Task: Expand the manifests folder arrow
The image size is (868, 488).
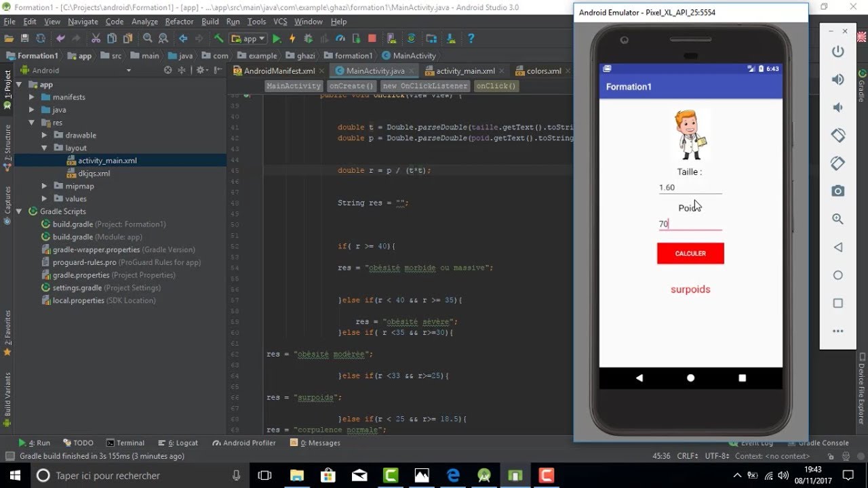Action: point(32,97)
